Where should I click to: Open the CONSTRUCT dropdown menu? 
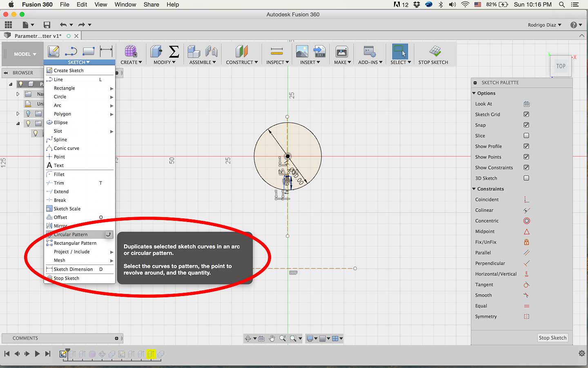(x=242, y=62)
